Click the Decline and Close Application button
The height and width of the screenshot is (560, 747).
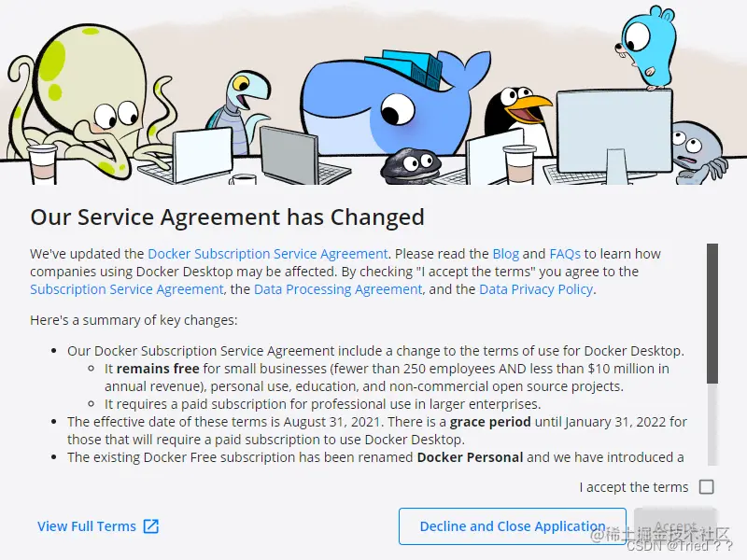[512, 526]
